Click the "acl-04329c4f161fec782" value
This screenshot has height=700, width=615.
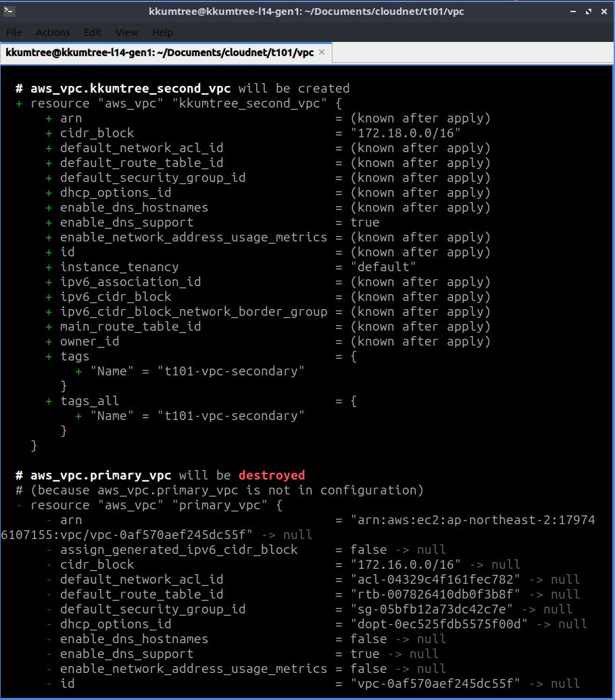pos(435,580)
